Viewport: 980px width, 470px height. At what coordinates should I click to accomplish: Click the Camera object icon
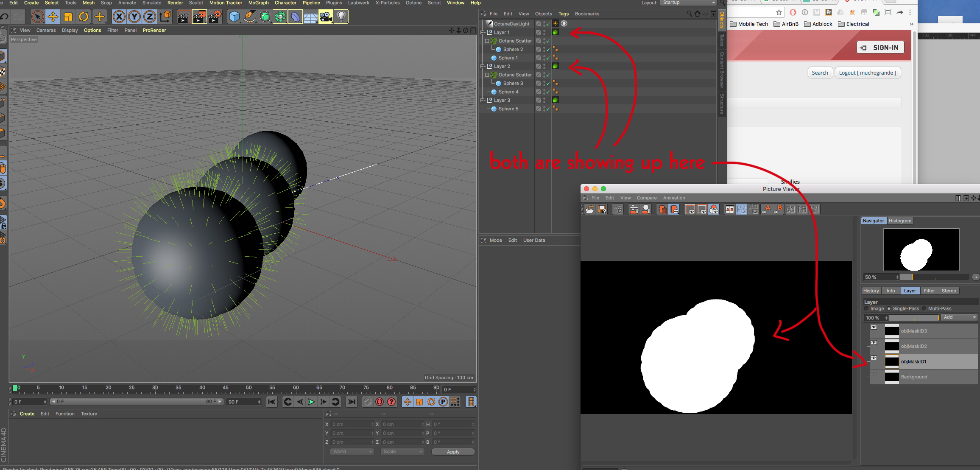(326, 17)
